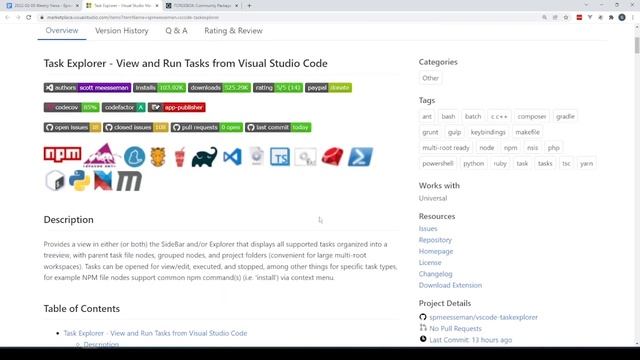Click the address bar URL
640x360 pixels.
click(x=133, y=18)
